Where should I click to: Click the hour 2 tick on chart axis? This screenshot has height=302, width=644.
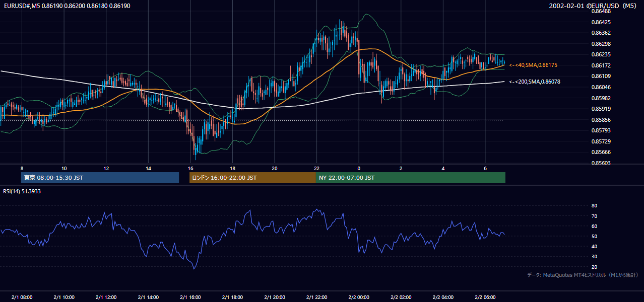pyautogui.click(x=401, y=168)
